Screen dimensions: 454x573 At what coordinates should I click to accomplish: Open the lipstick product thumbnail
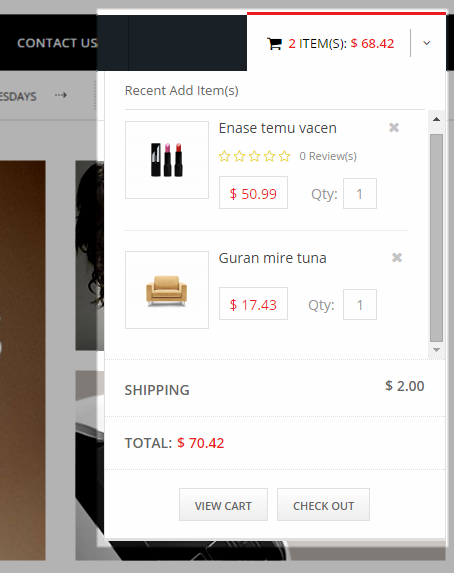(167, 160)
